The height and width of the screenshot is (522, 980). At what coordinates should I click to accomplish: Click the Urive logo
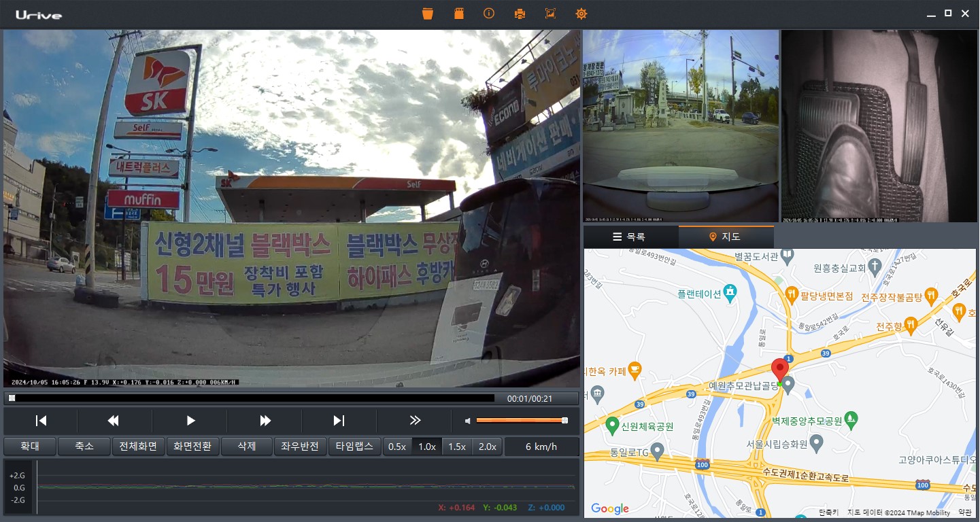(x=39, y=14)
